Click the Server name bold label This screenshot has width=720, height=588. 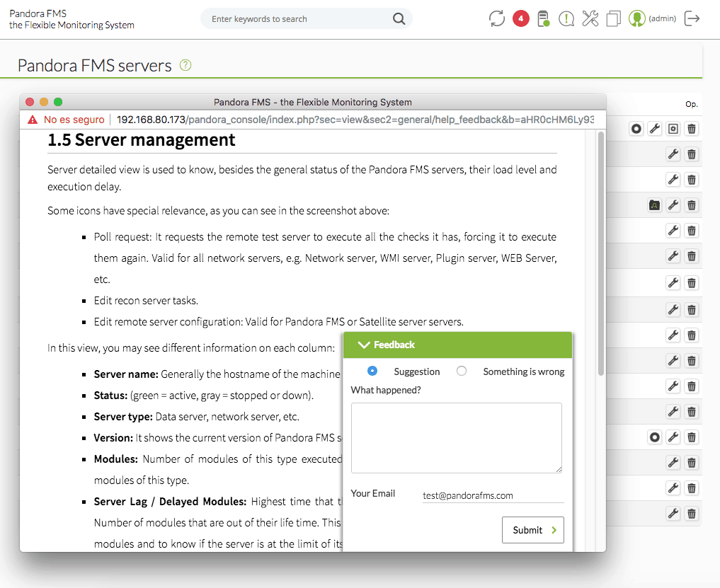point(126,374)
